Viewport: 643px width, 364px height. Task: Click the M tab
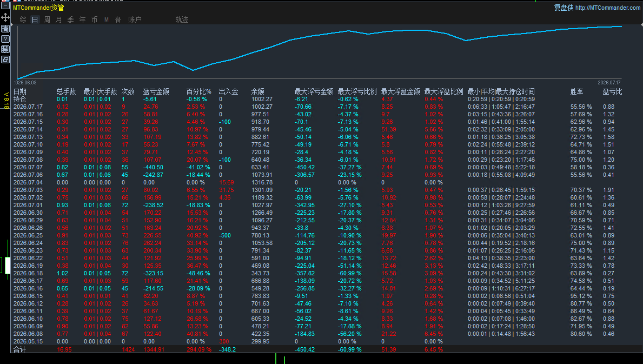[x=106, y=19]
